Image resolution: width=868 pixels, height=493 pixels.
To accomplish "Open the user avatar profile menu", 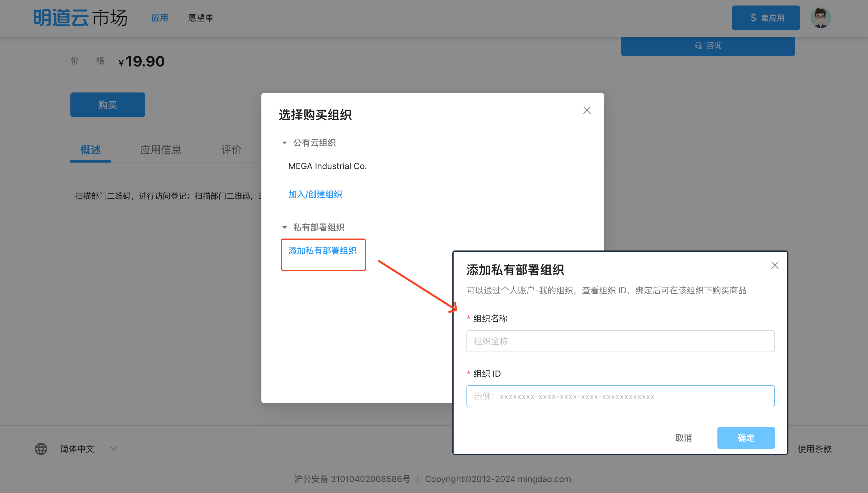I will point(820,18).
